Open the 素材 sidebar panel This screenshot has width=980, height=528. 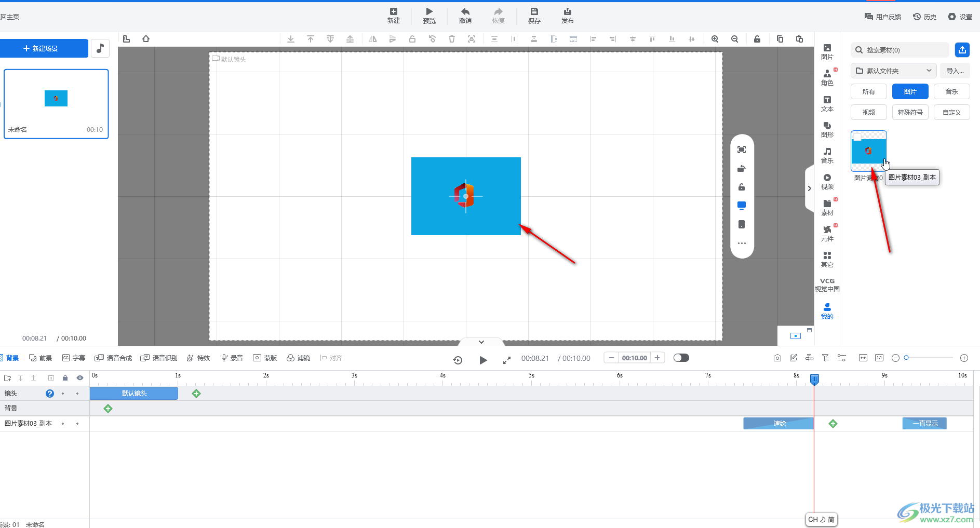[x=827, y=208]
